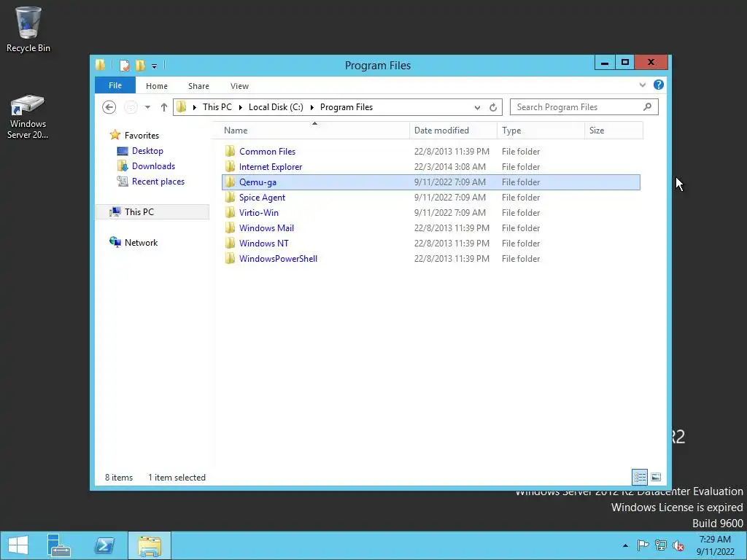Expand the arrow after Local Disk (C:) breadcrumb
The width and height of the screenshot is (747, 560).
(x=312, y=108)
